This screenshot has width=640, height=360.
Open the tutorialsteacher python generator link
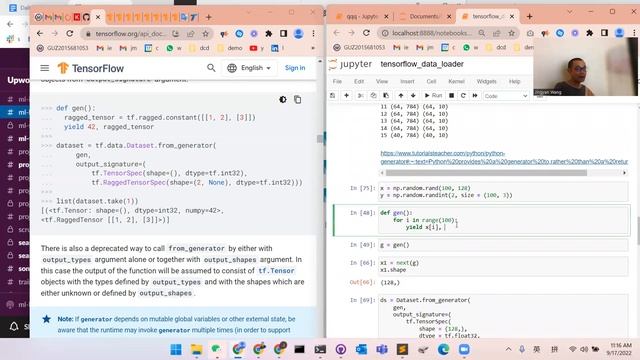click(x=504, y=157)
